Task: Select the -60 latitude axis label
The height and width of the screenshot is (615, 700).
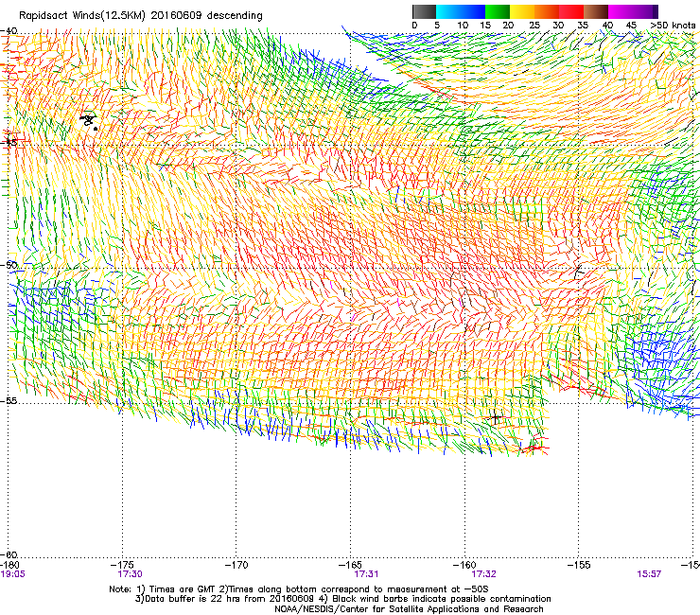Action: pyautogui.click(x=9, y=554)
